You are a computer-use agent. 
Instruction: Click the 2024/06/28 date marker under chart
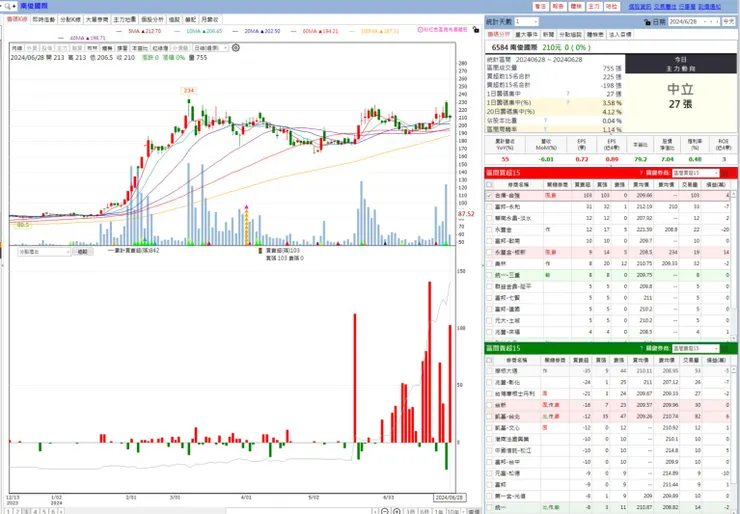pos(450,497)
